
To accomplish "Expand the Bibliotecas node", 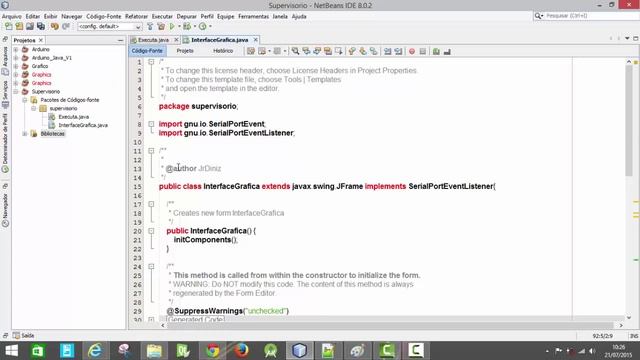I will click(25, 133).
